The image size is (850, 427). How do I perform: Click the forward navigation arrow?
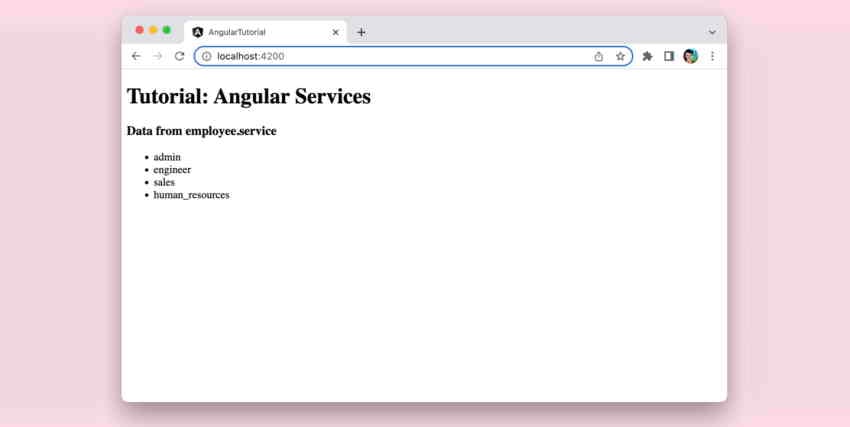(x=158, y=56)
